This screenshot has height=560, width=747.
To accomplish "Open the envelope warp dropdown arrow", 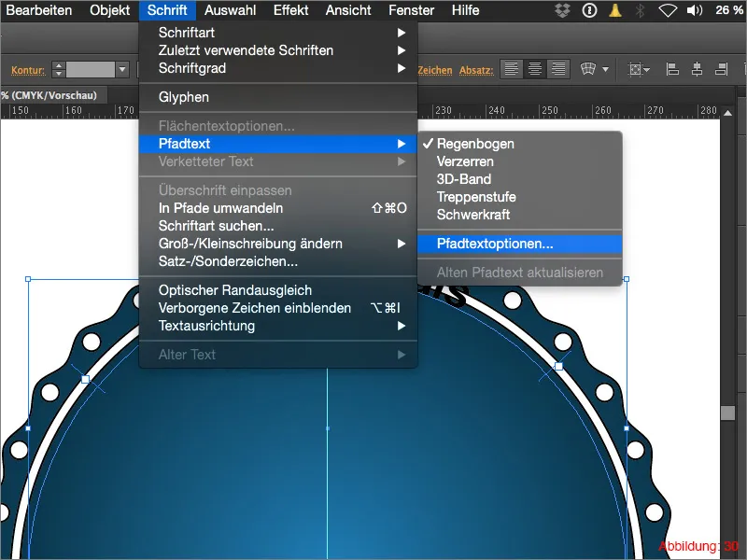I will pyautogui.click(x=605, y=69).
